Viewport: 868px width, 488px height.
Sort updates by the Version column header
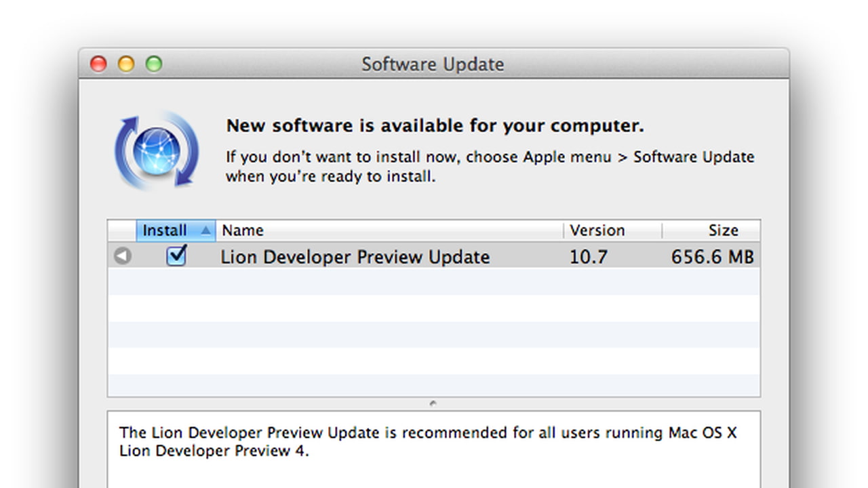(x=612, y=230)
